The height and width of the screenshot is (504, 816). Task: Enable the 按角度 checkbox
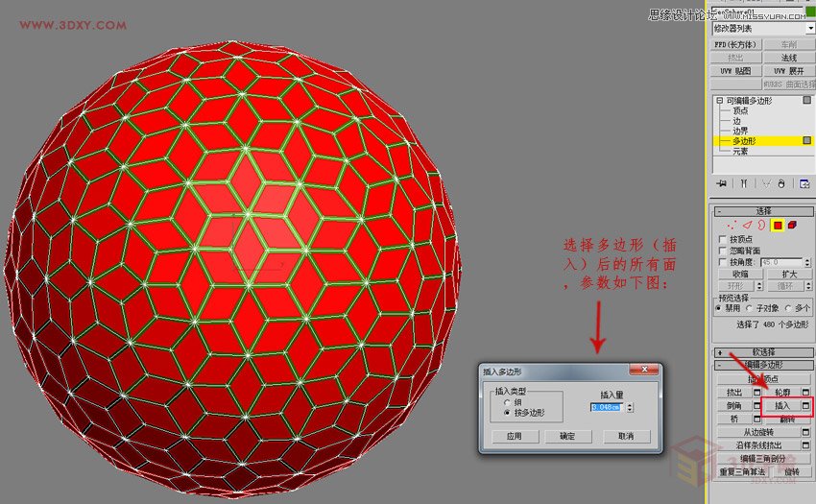pyautogui.click(x=722, y=262)
